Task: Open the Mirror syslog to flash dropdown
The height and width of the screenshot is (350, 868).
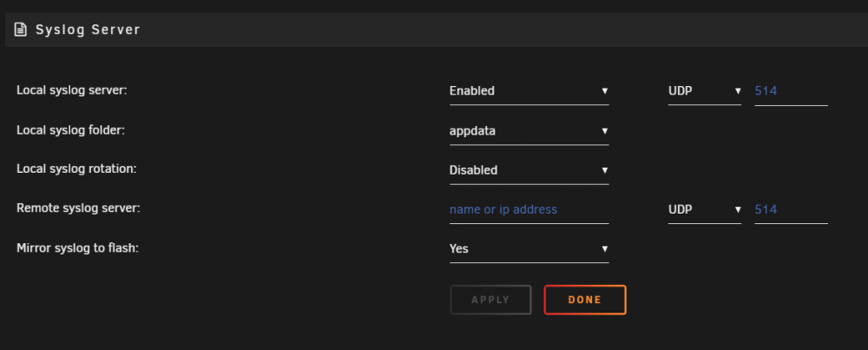Action: 529,248
